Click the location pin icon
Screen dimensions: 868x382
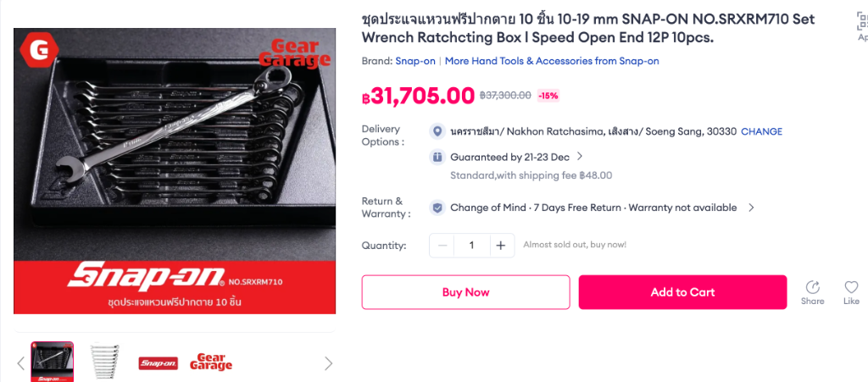(x=437, y=131)
